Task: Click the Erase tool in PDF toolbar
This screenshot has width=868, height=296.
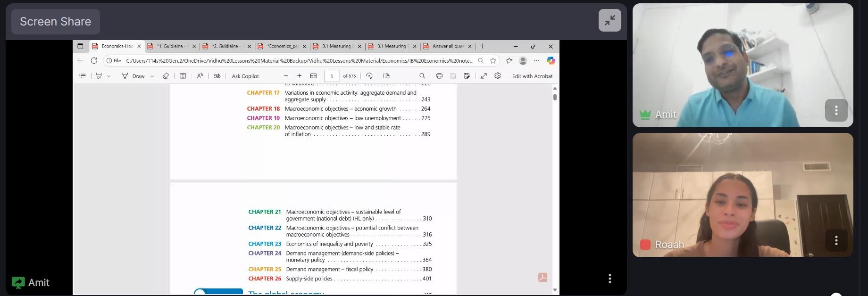Action: [166, 76]
